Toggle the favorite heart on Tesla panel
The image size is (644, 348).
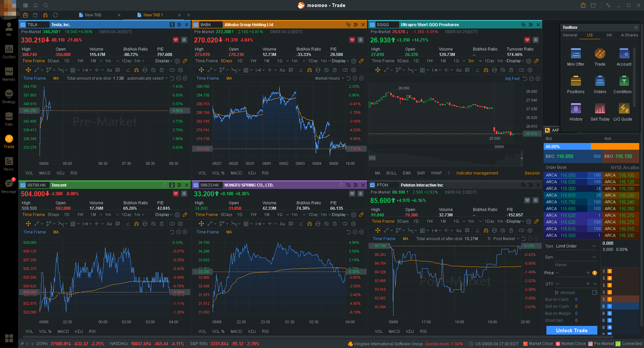[x=175, y=40]
